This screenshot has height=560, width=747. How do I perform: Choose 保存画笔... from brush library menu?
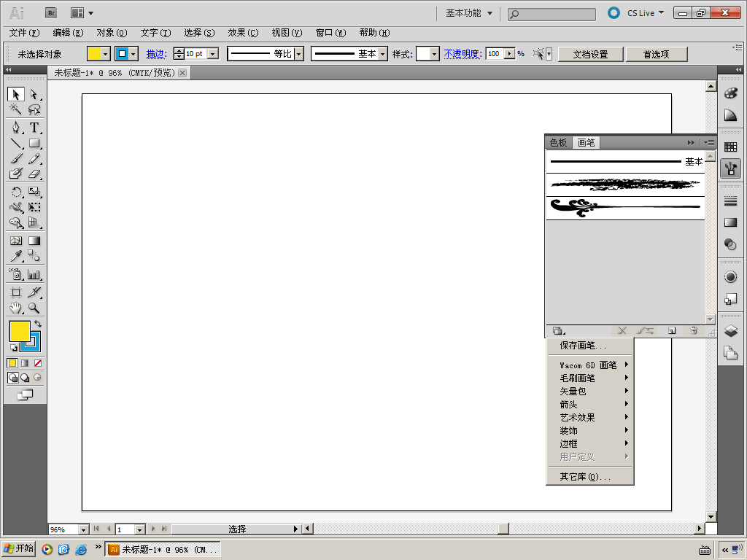[x=589, y=345]
